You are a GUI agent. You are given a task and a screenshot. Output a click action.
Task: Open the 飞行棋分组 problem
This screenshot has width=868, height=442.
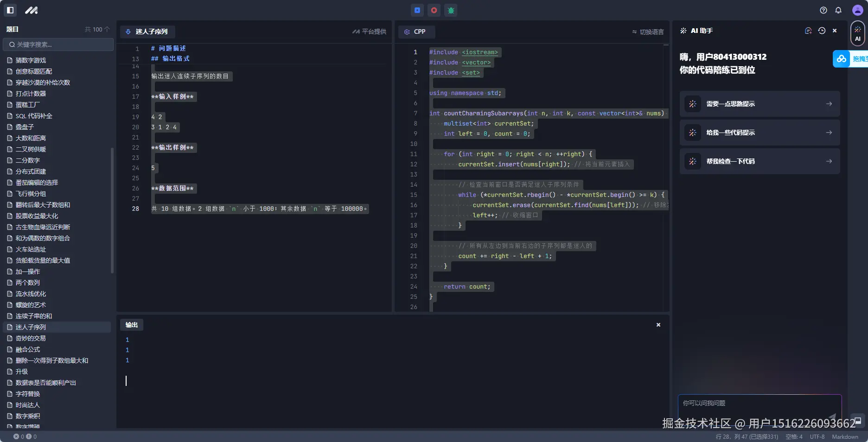pos(57,194)
